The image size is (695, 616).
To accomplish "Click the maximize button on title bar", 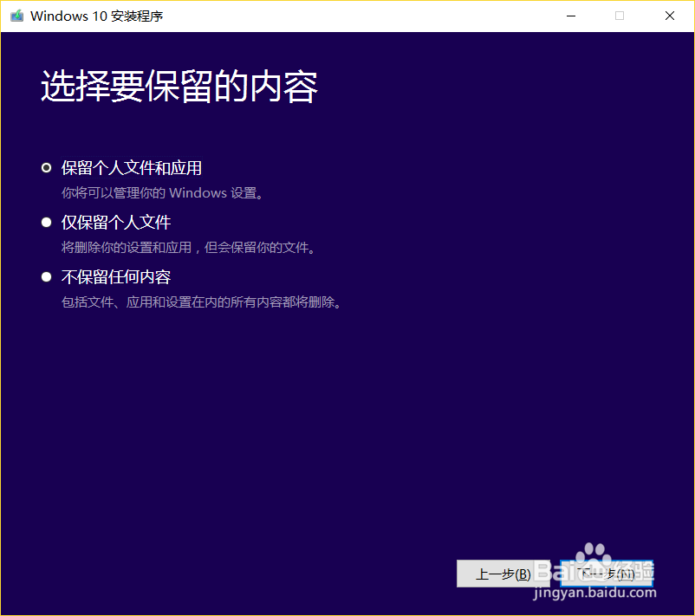I will click(619, 16).
